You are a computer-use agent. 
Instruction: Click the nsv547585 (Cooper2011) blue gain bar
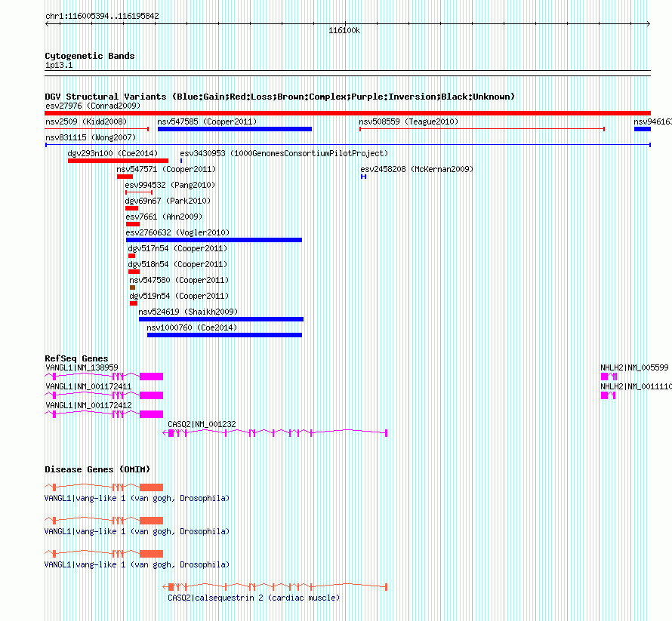[x=235, y=129]
